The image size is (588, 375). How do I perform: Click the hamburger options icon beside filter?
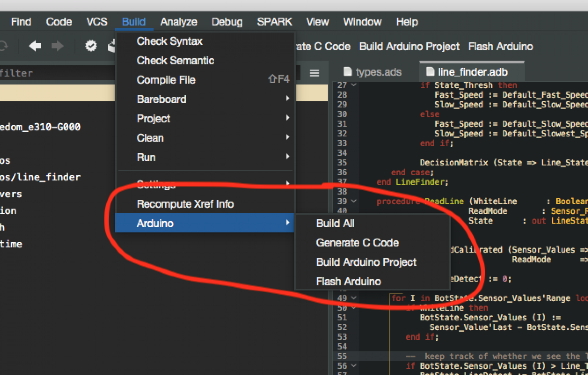pos(314,73)
